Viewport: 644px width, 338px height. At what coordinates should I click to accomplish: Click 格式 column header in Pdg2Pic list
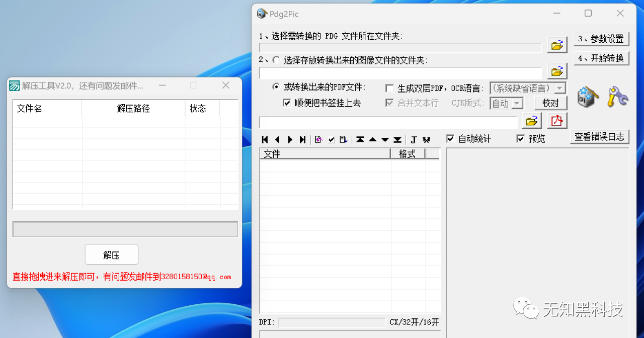(x=408, y=154)
